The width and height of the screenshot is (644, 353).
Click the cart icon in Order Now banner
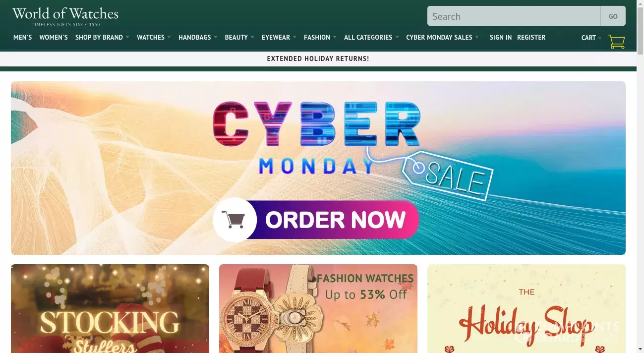click(233, 220)
